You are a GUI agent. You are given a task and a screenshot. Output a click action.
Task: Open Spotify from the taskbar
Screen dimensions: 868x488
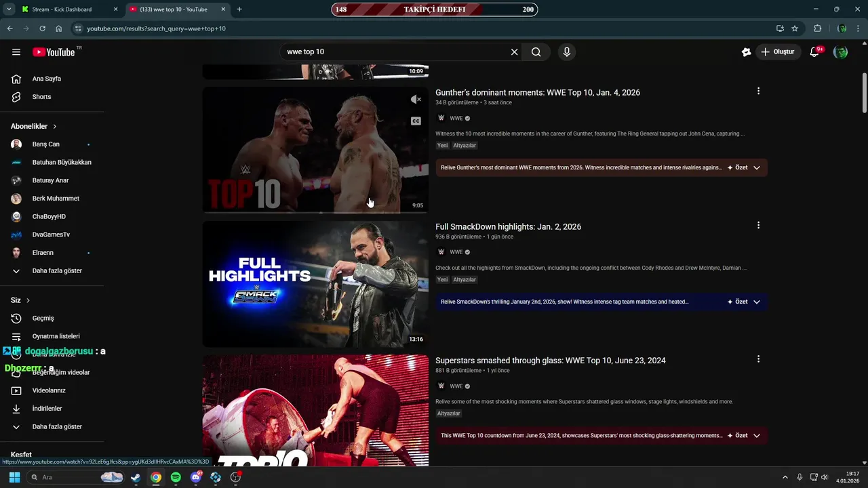point(176,477)
